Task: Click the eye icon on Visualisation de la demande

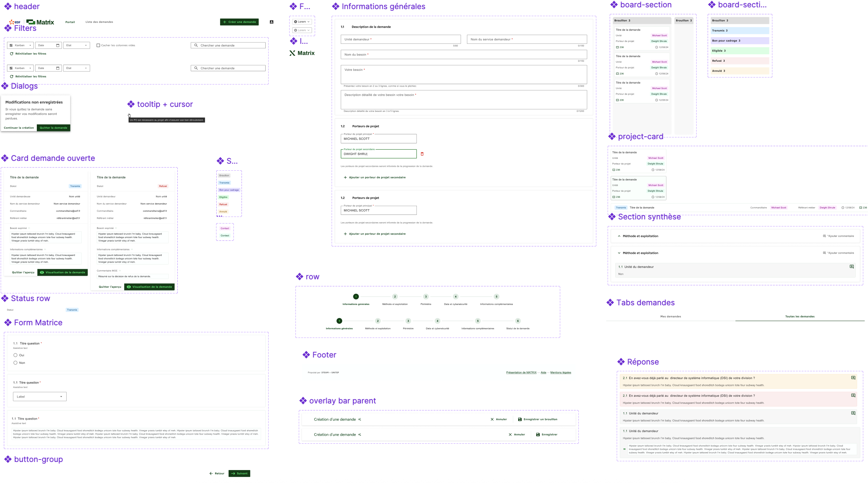Action: click(x=42, y=272)
